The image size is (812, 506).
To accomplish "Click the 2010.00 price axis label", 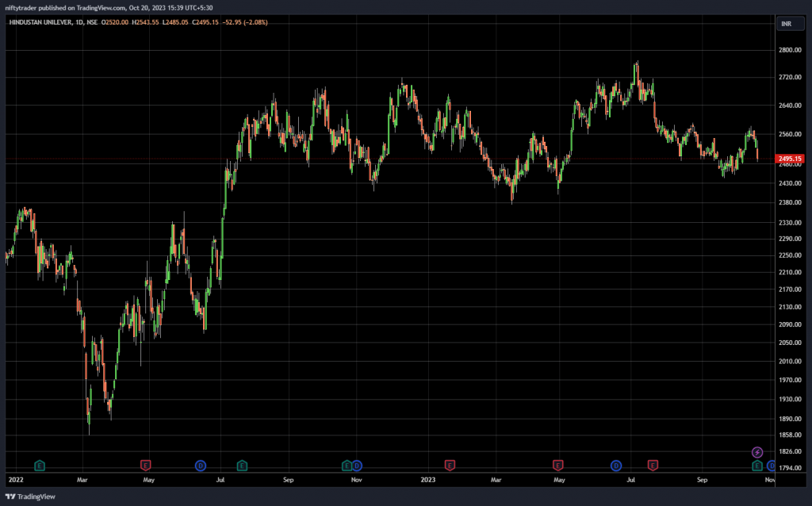I will pos(790,362).
